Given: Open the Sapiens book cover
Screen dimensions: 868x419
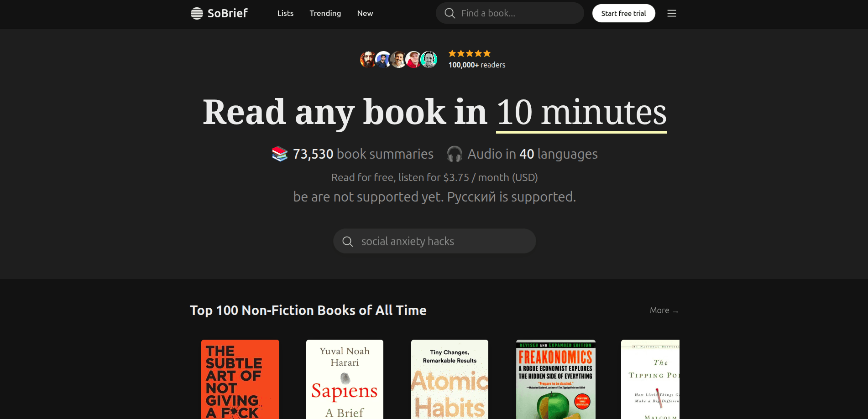Looking at the screenshot, I should [345, 379].
